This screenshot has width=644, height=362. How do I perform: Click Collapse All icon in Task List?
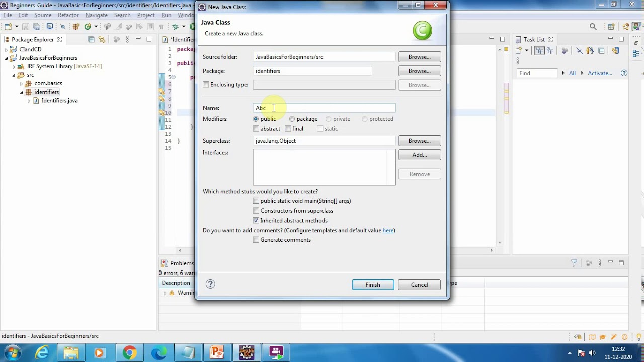coord(601,51)
